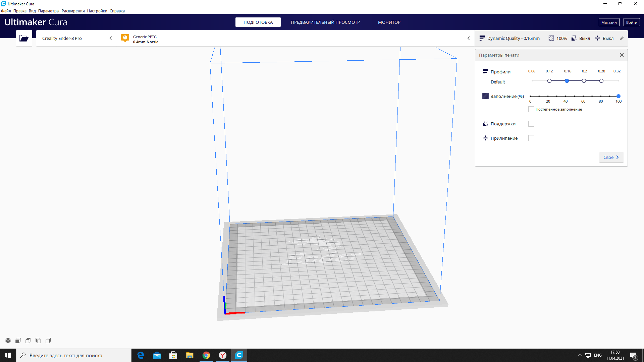The image size is (644, 362).
Task: Click the ENG language indicator
Action: [x=598, y=355]
